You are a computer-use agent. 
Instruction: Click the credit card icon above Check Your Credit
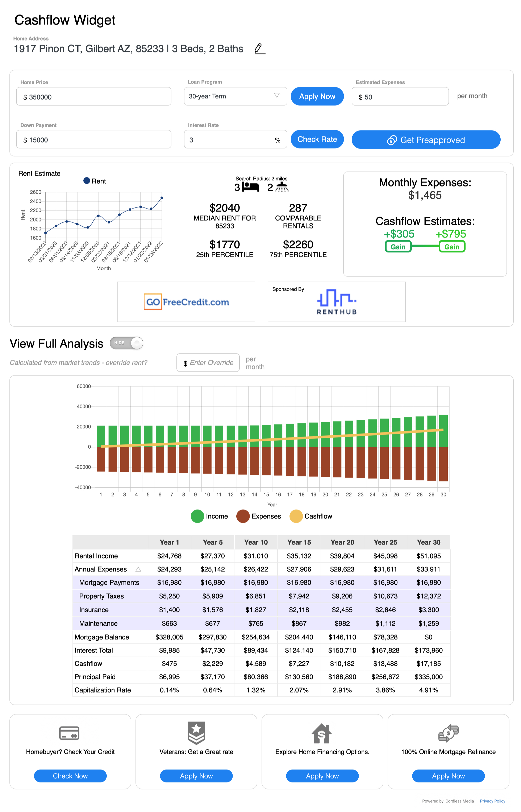69,733
